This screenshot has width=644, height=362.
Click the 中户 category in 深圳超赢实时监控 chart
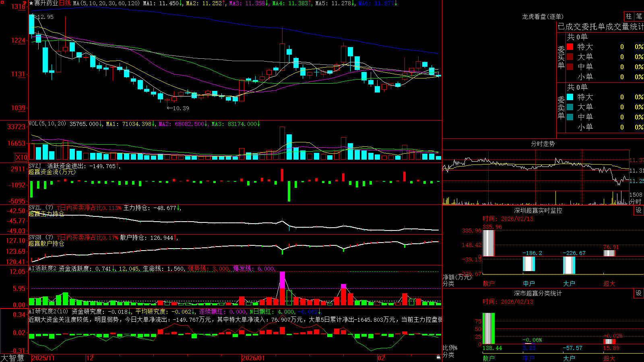click(529, 284)
